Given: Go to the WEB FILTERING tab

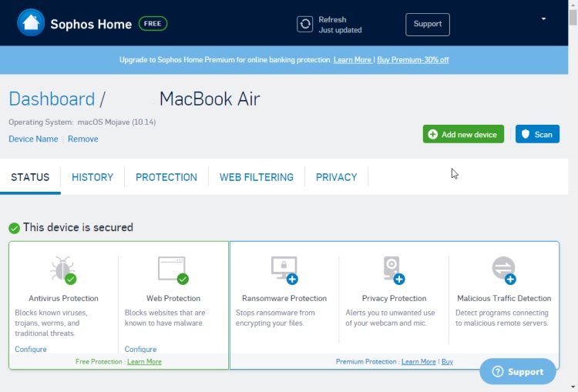Looking at the screenshot, I should coord(257,177).
